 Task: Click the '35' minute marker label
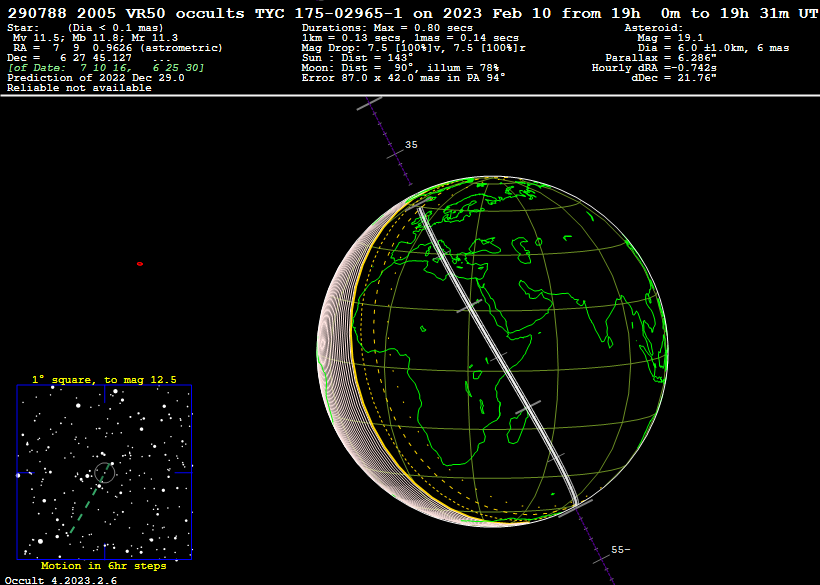click(x=412, y=145)
